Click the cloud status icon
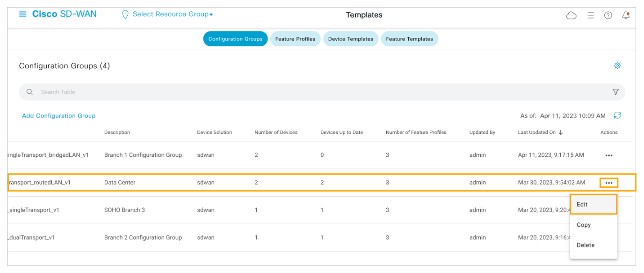 coord(571,15)
